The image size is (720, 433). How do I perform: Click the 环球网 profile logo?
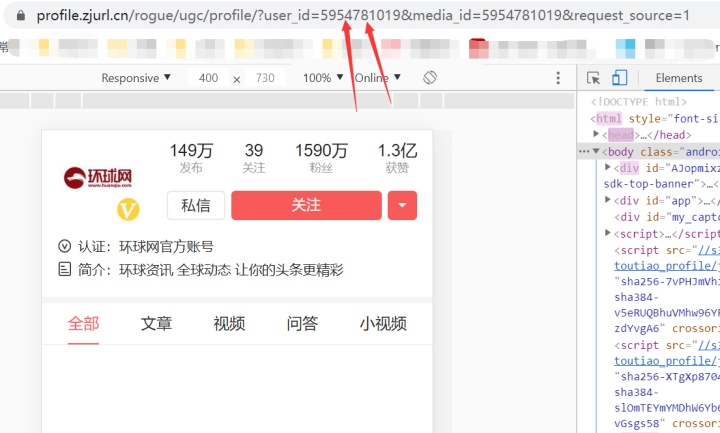[x=98, y=178]
